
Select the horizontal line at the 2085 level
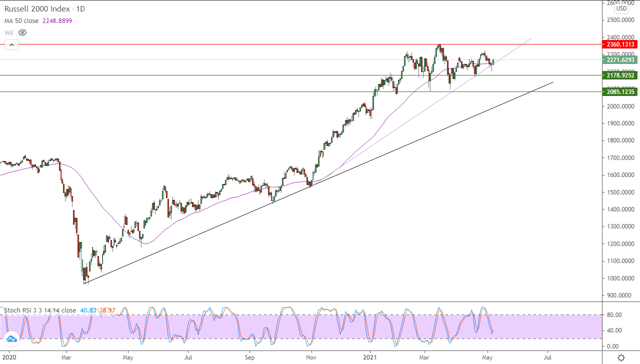(x=300, y=91)
